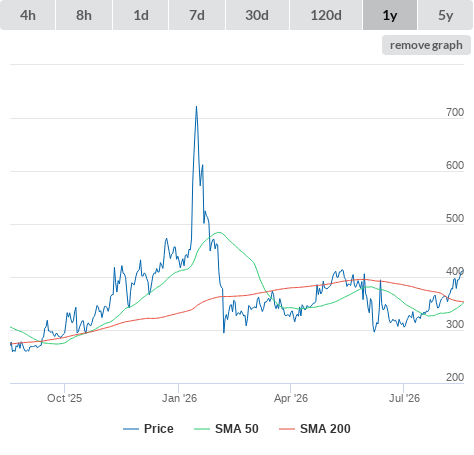Choose the 1d time range tab
The height and width of the screenshot is (455, 474).
coord(141,15)
